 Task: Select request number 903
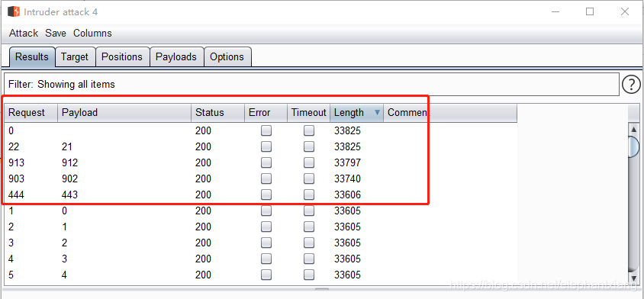click(17, 179)
